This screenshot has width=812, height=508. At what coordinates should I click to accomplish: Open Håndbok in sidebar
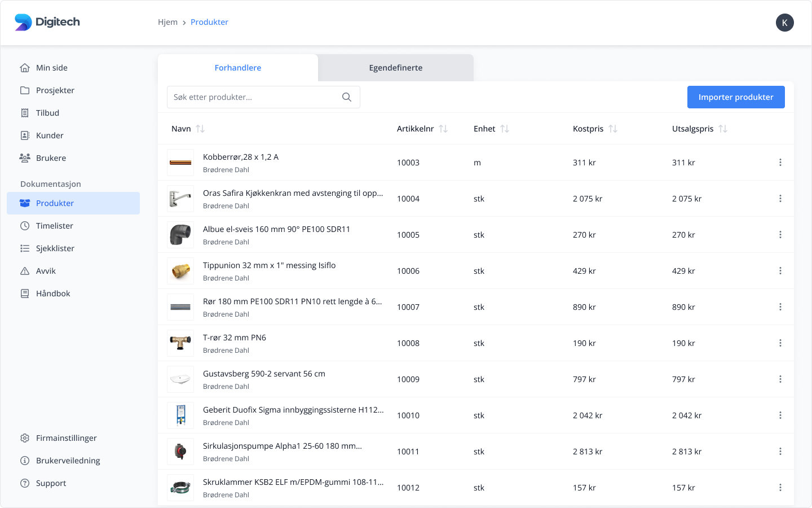pyautogui.click(x=73, y=294)
